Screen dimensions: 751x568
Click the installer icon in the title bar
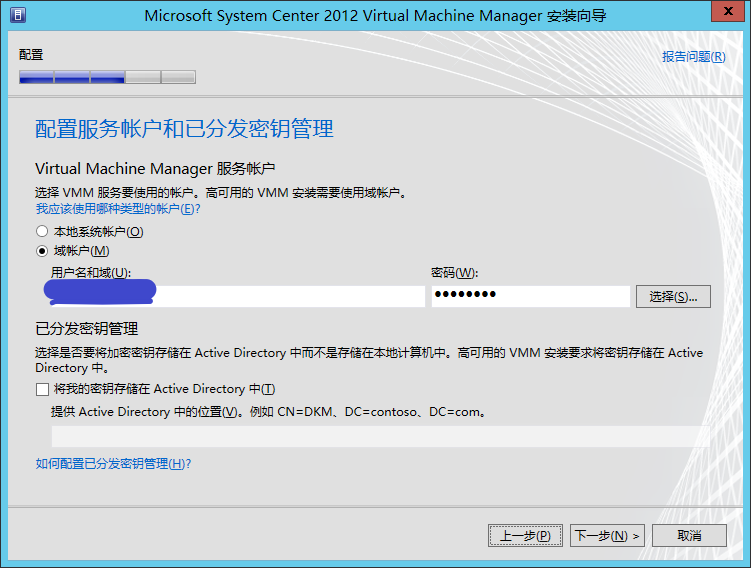18,15
